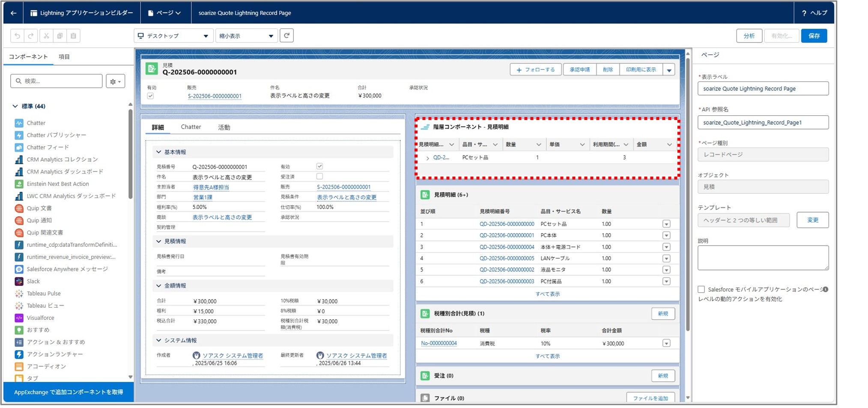
Task: Open component list gear settings
Action: 115,81
